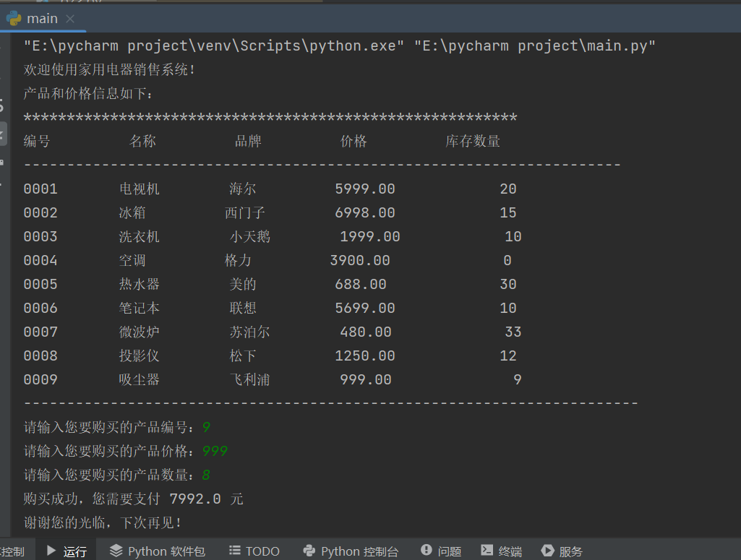Open the TODO tool window
741x560 pixels.
pyautogui.click(x=254, y=551)
